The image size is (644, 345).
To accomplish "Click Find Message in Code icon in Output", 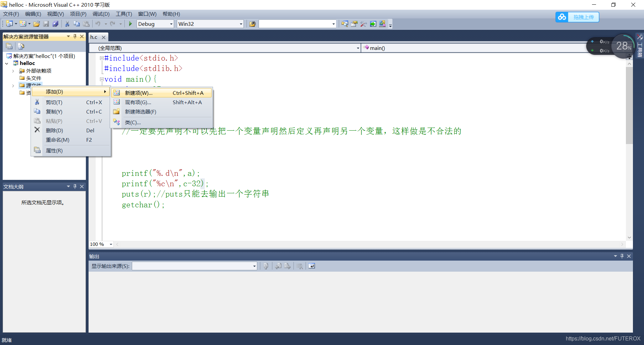I will pyautogui.click(x=266, y=266).
